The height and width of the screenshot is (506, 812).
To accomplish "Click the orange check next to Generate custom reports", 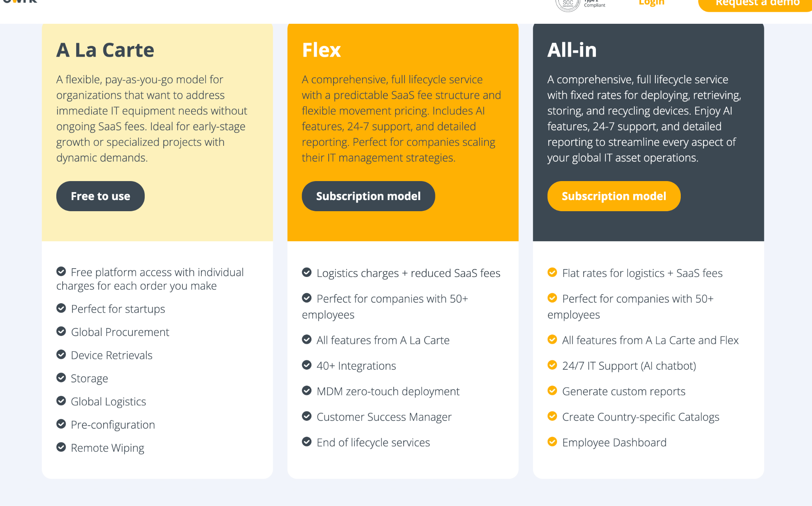I will pyautogui.click(x=552, y=391).
